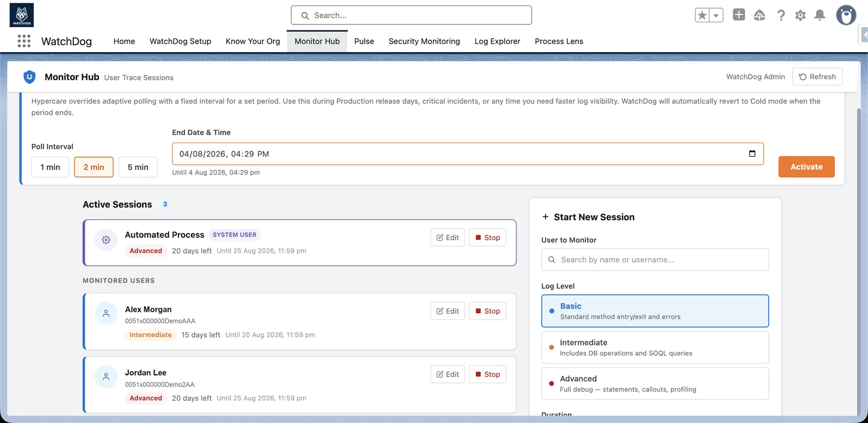Viewport: 868px width, 423px height.
Task: Open the Log Explorer tab
Action: (497, 41)
